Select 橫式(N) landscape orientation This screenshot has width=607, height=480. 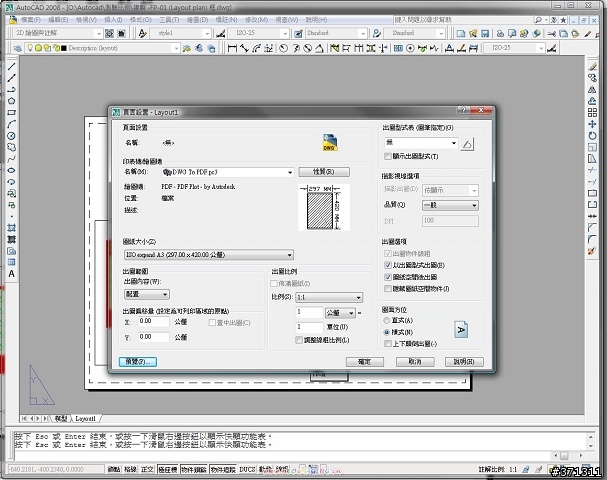click(x=386, y=332)
